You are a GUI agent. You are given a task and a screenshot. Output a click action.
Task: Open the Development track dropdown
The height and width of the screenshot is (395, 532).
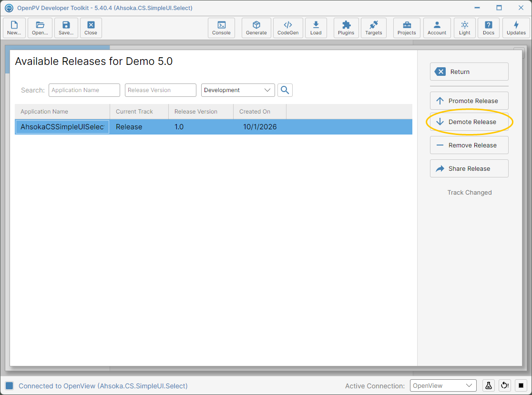pos(238,90)
